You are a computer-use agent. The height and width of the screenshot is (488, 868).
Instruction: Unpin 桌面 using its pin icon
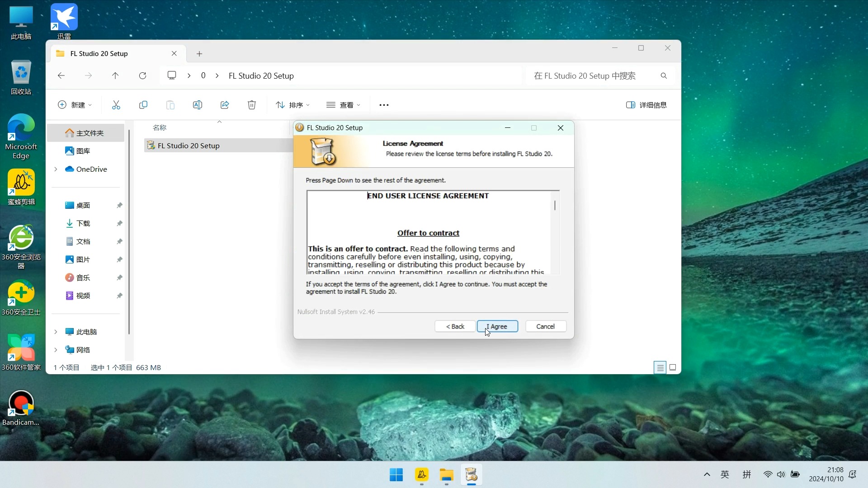pos(119,205)
